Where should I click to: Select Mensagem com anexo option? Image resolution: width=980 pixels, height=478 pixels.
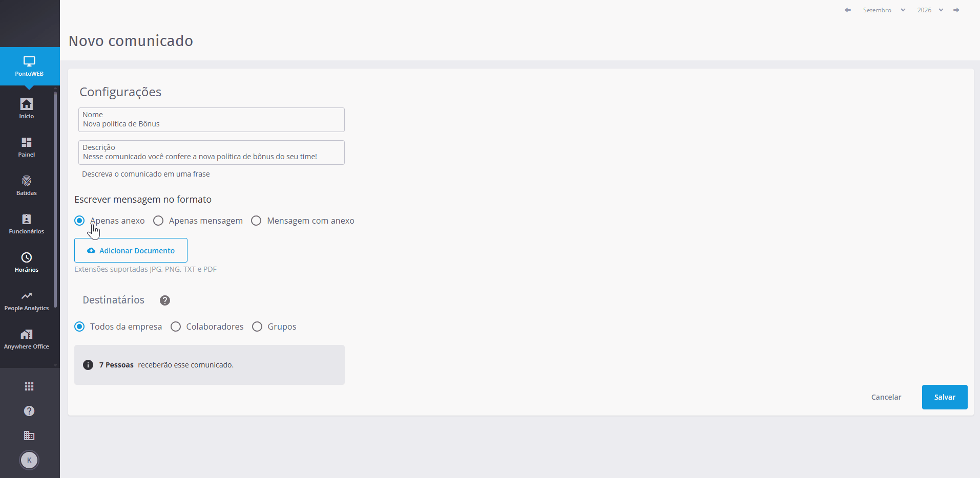coord(303,221)
